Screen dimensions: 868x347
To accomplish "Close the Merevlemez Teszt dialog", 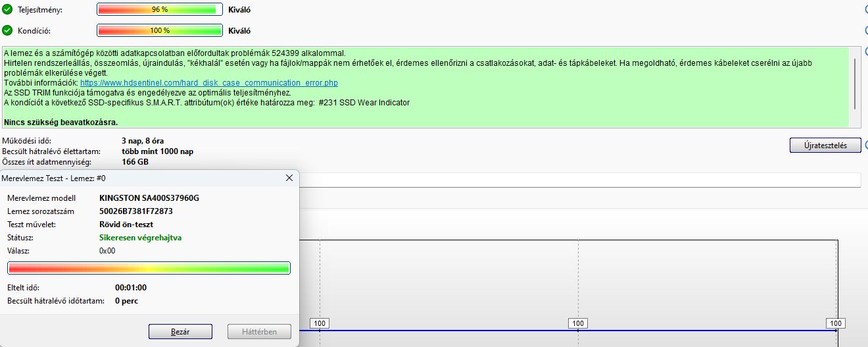I will (x=289, y=178).
